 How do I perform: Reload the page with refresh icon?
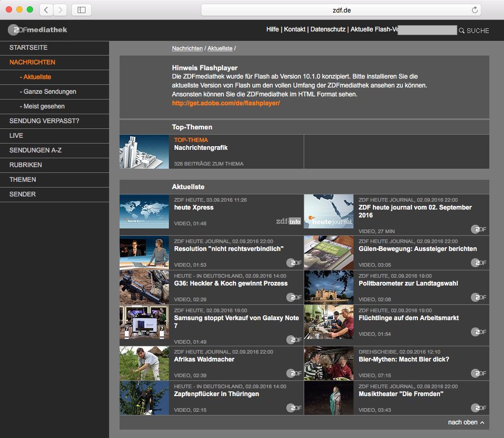tap(475, 10)
